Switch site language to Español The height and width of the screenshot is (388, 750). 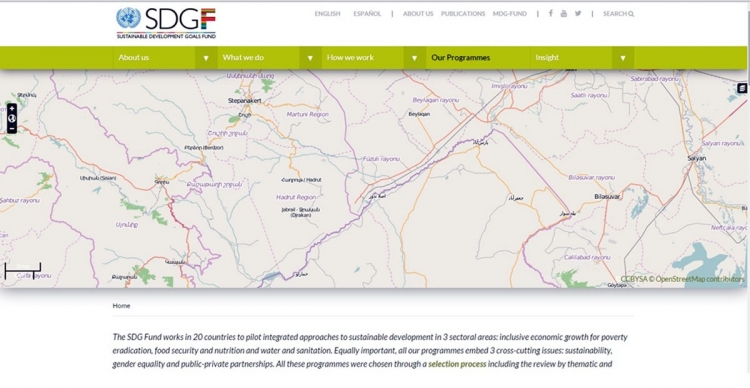[x=367, y=14]
